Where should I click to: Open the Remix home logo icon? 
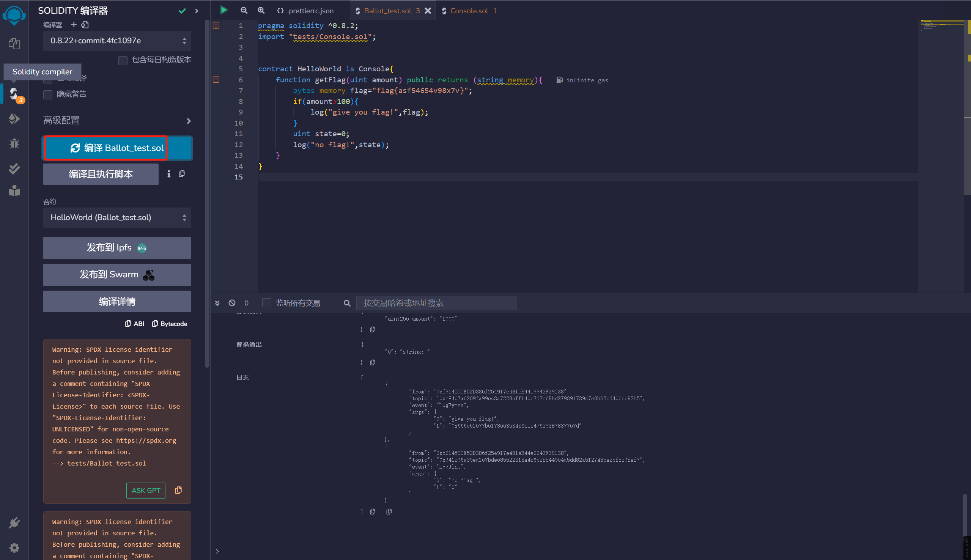(14, 16)
